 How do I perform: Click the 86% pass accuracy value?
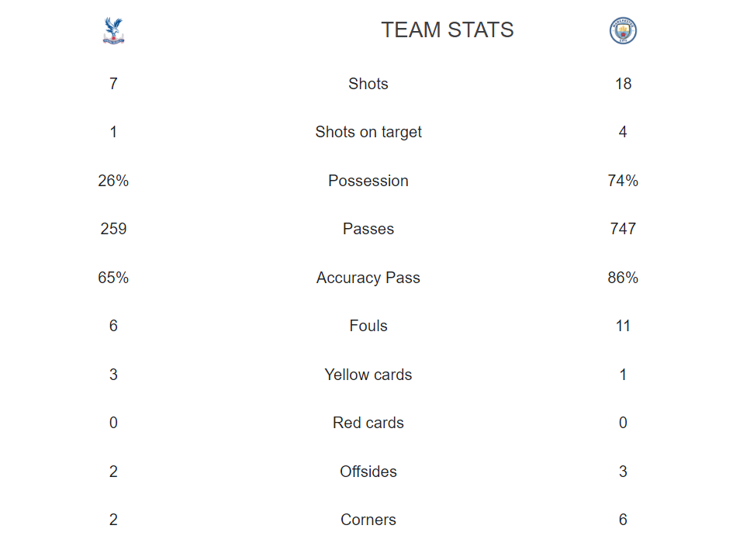(623, 278)
